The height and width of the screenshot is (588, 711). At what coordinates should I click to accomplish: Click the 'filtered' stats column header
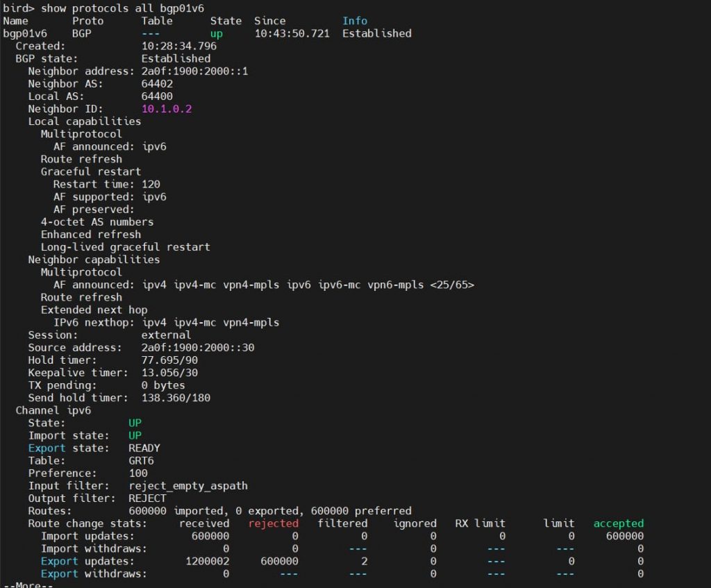tap(342, 523)
